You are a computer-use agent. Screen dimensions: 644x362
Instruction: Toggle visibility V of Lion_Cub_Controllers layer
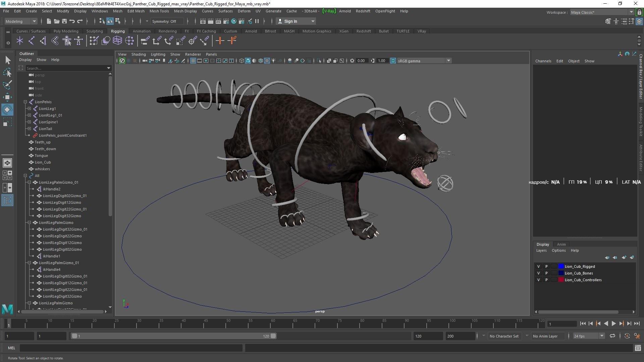coord(539,280)
